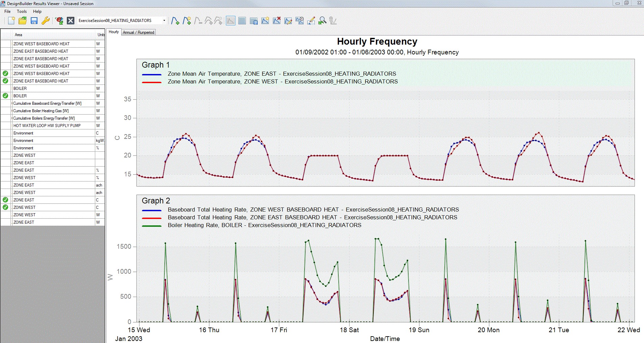Switch to the Annual / Runperiod tab
This screenshot has height=343, width=644.
click(138, 32)
